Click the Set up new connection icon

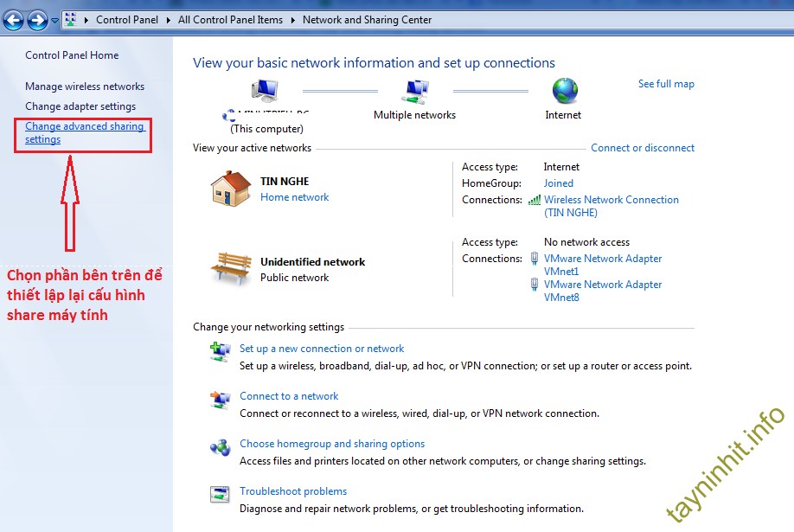220,351
